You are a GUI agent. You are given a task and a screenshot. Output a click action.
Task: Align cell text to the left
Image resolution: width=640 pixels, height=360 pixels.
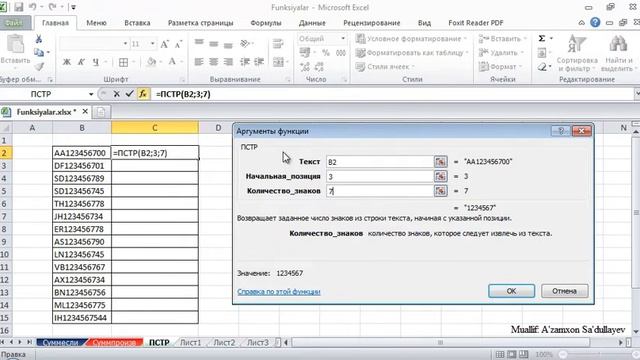pos(199,62)
